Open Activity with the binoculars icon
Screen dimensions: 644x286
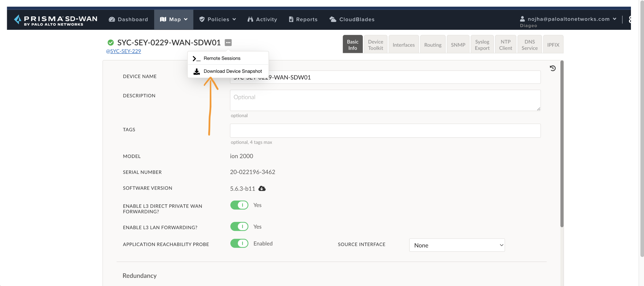coord(250,19)
